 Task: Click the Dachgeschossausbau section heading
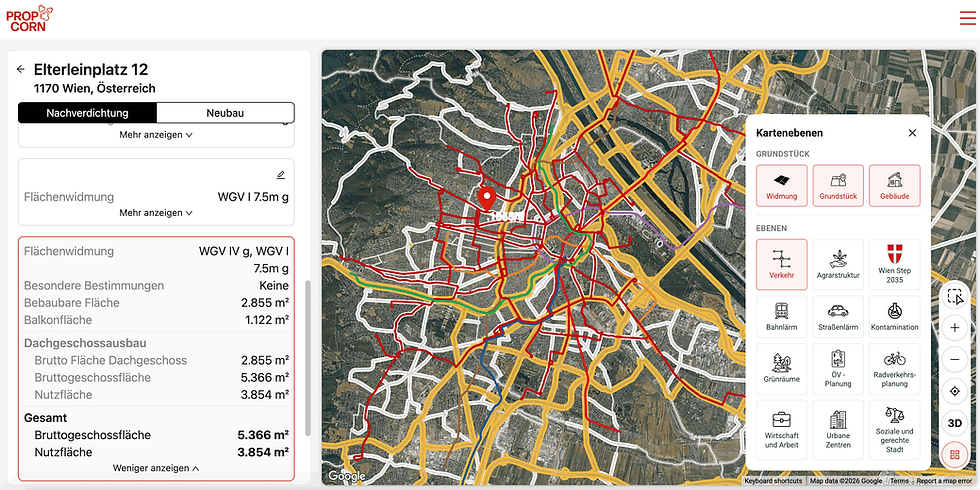pyautogui.click(x=86, y=343)
